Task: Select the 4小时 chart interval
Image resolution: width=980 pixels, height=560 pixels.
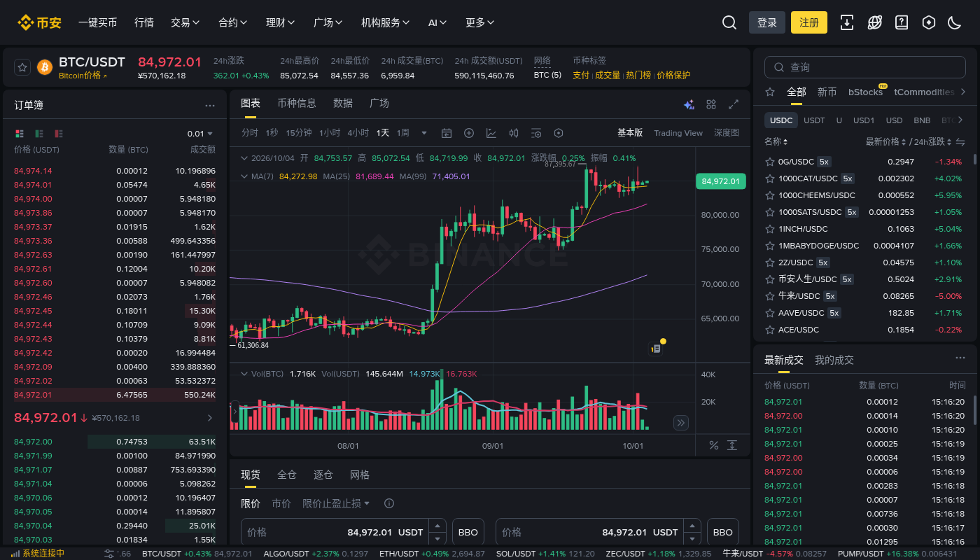Action: [358, 133]
